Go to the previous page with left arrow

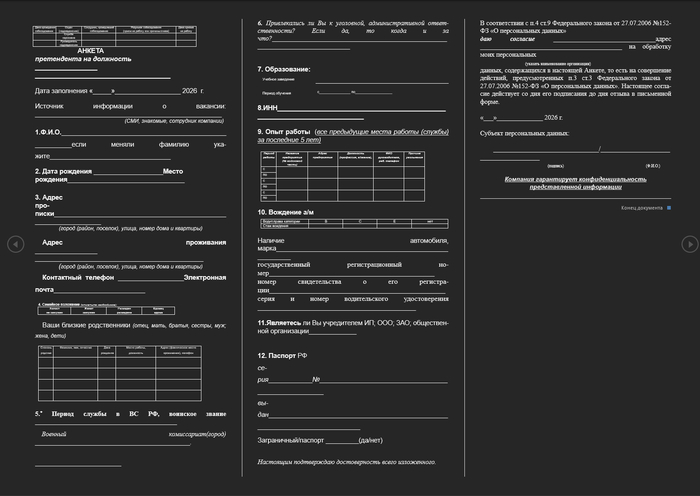coord(16,244)
